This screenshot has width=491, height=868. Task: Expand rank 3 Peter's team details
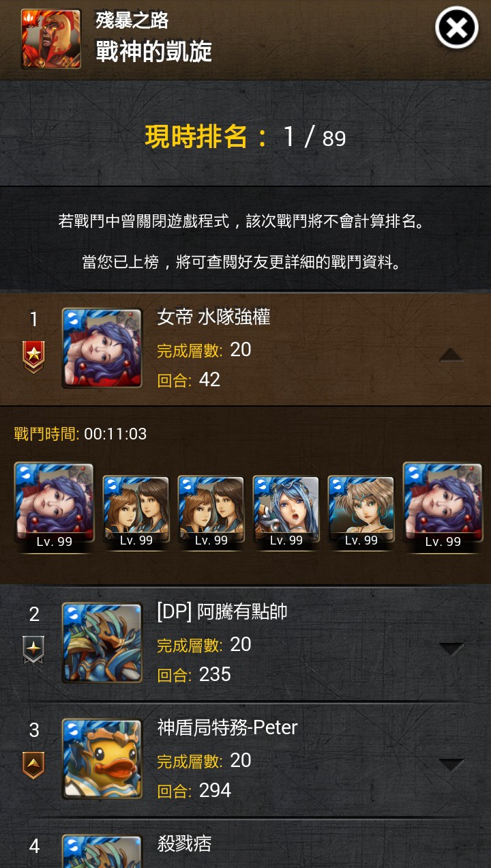coord(451,765)
